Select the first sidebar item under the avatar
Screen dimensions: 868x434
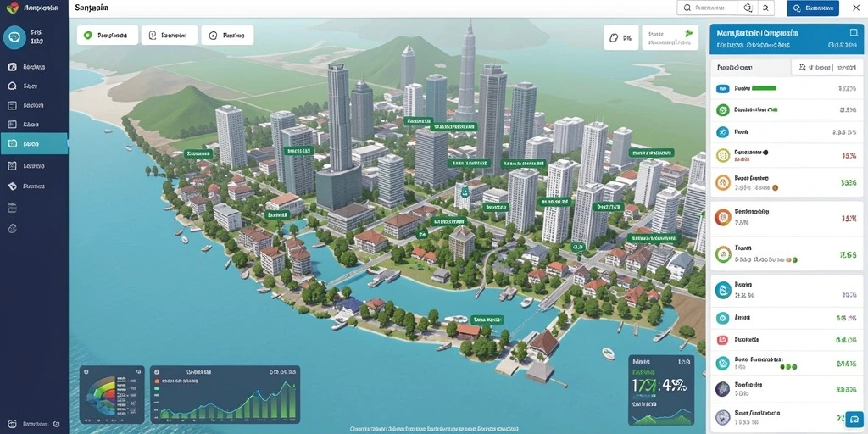click(x=33, y=67)
